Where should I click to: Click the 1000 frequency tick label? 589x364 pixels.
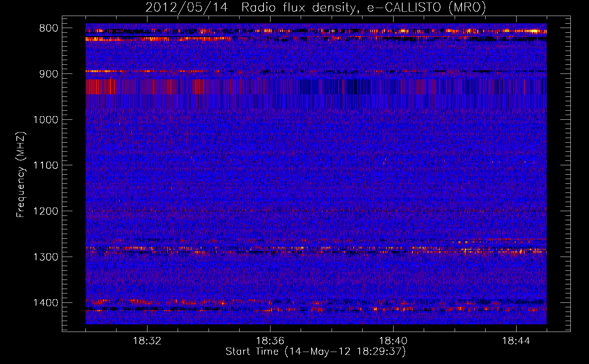click(46, 120)
